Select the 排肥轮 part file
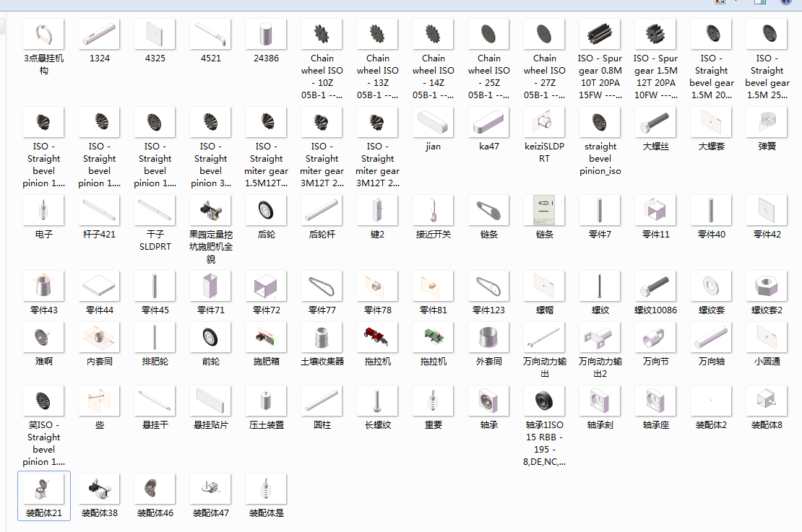 [x=155, y=338]
